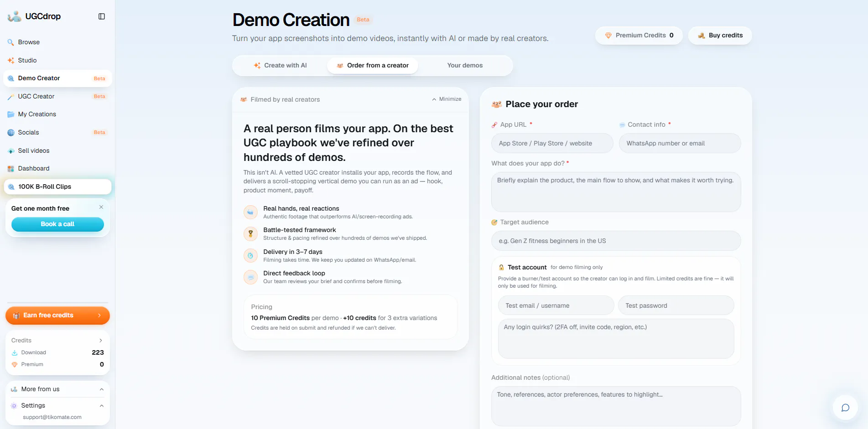Click the Book a call button
868x429 pixels.
(57, 224)
